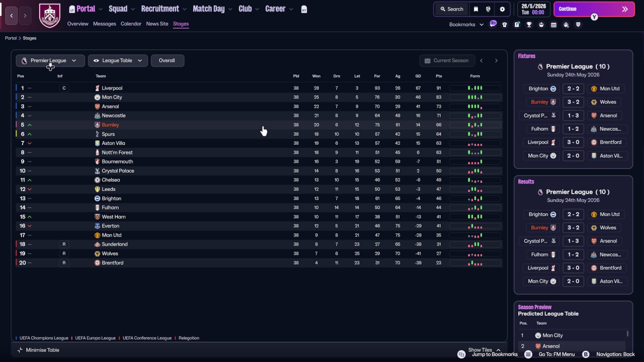Click the FM Menu hamburger icon
Screen dimensions: 644x362
[x=528, y=354]
